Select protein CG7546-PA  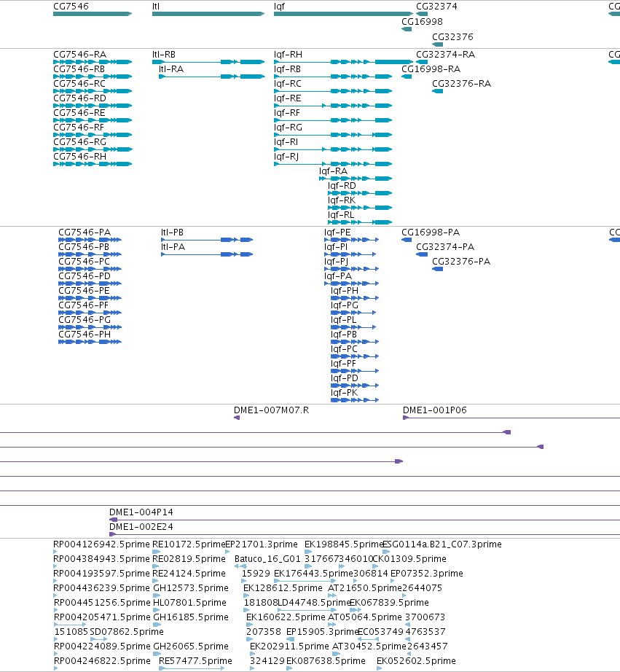pyautogui.click(x=90, y=240)
